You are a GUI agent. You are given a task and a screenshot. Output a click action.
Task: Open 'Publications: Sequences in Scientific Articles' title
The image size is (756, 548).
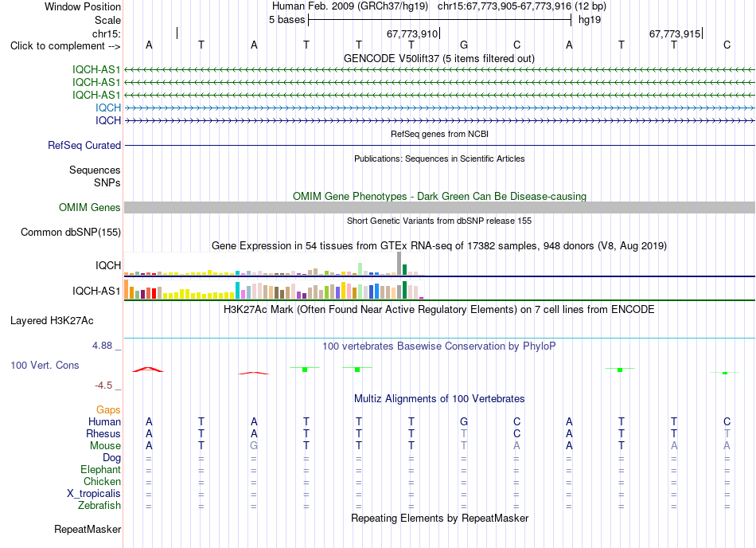[x=439, y=159]
